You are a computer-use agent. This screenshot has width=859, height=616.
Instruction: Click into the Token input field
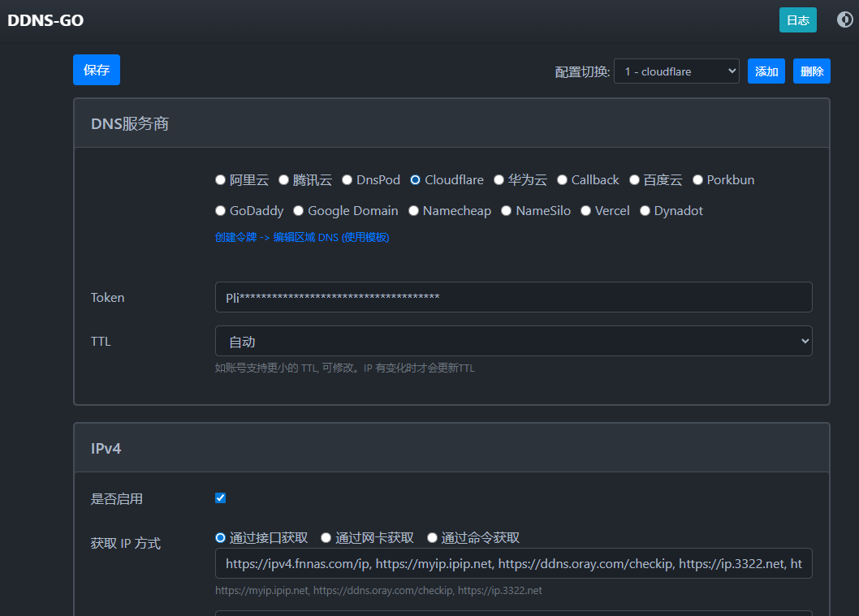tap(513, 297)
